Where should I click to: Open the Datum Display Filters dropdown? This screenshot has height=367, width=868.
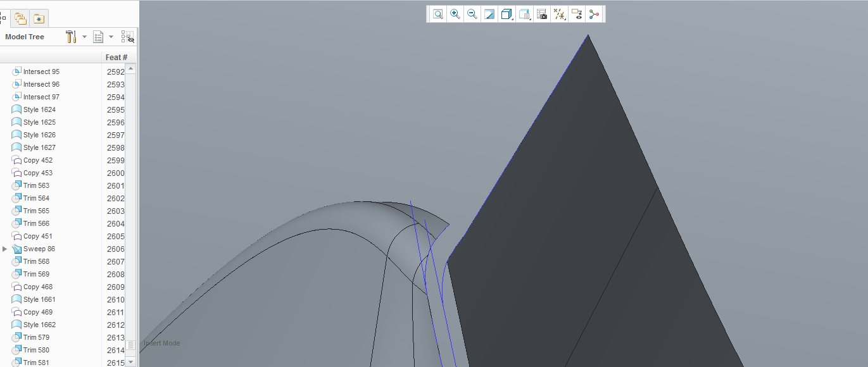[x=559, y=15]
